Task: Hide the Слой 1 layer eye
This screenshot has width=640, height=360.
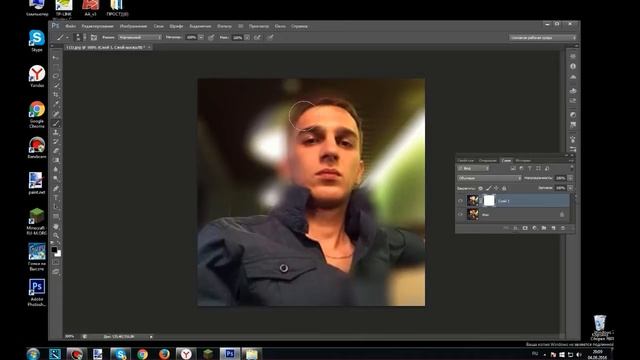Action: coord(460,200)
